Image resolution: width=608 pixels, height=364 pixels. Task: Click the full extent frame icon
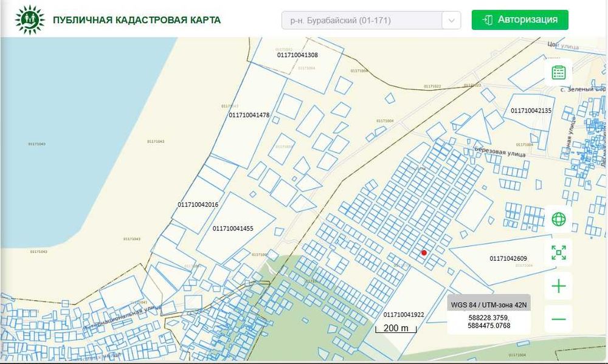[x=558, y=252]
